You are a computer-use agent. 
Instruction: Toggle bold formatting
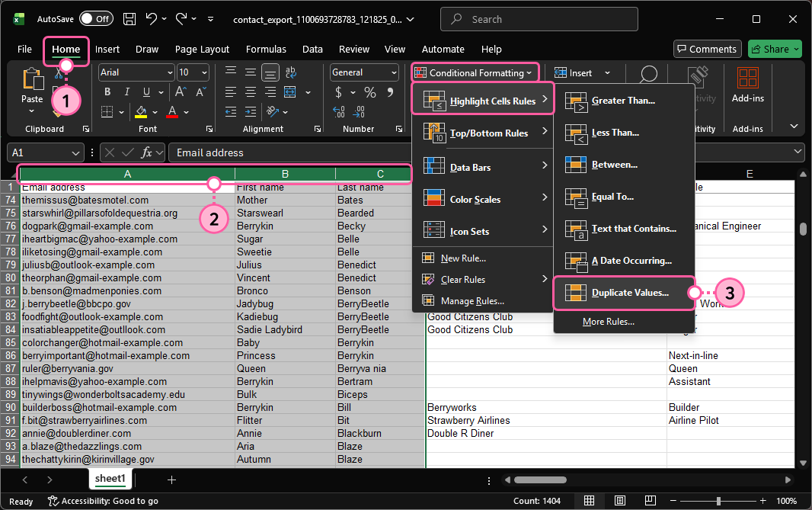(x=107, y=91)
